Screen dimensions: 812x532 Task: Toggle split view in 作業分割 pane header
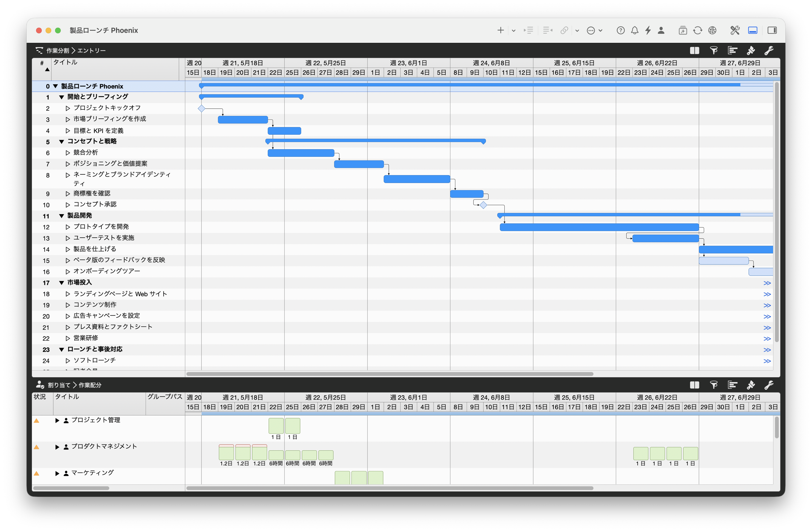pos(694,50)
